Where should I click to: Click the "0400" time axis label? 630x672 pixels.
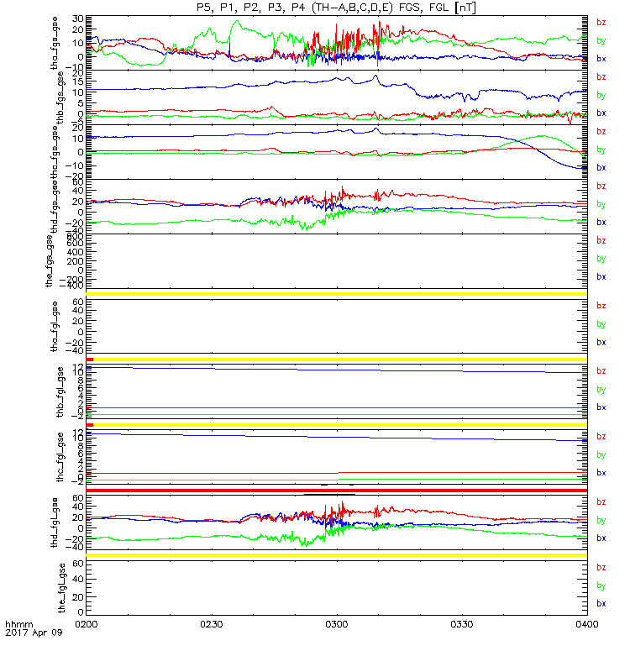(x=586, y=624)
